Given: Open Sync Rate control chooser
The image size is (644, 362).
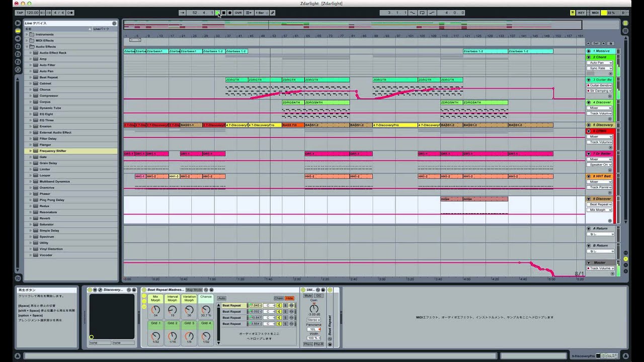Looking at the screenshot, I should (600, 68).
